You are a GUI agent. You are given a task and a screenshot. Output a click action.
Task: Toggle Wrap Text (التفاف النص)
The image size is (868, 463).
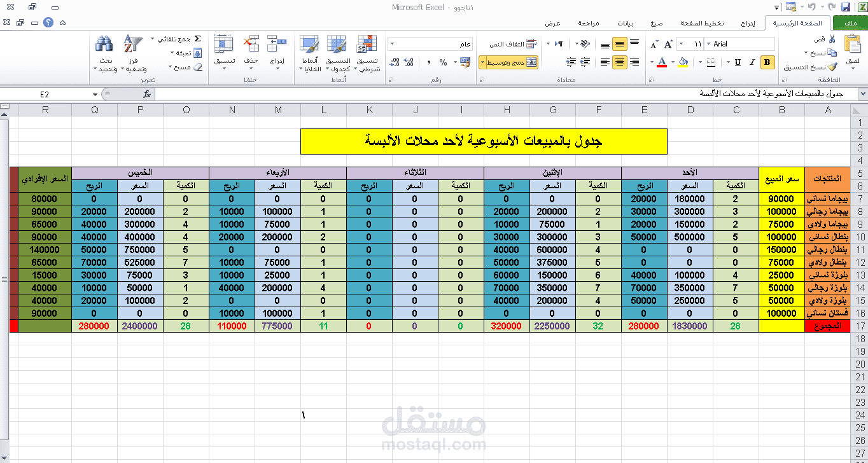pyautogui.click(x=512, y=44)
